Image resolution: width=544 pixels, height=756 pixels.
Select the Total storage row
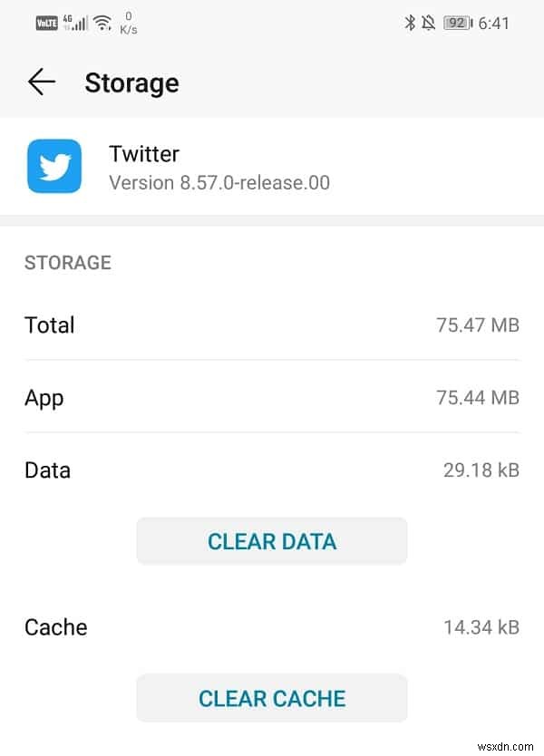272,325
